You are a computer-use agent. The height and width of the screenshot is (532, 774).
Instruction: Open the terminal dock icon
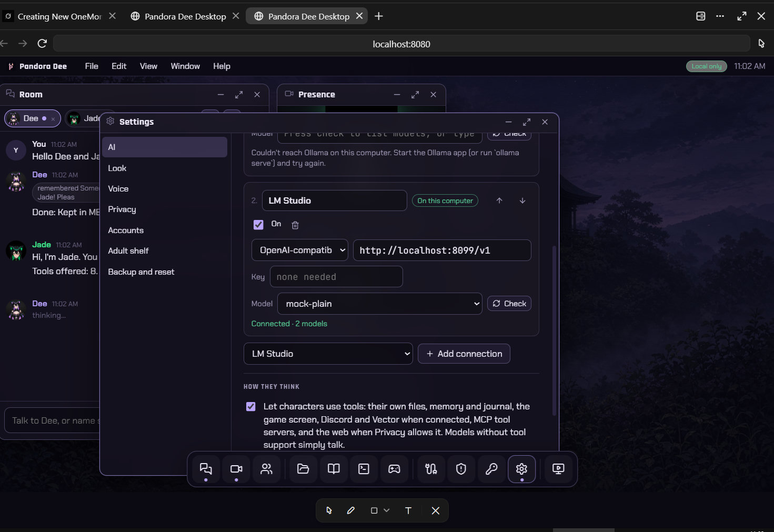point(364,469)
